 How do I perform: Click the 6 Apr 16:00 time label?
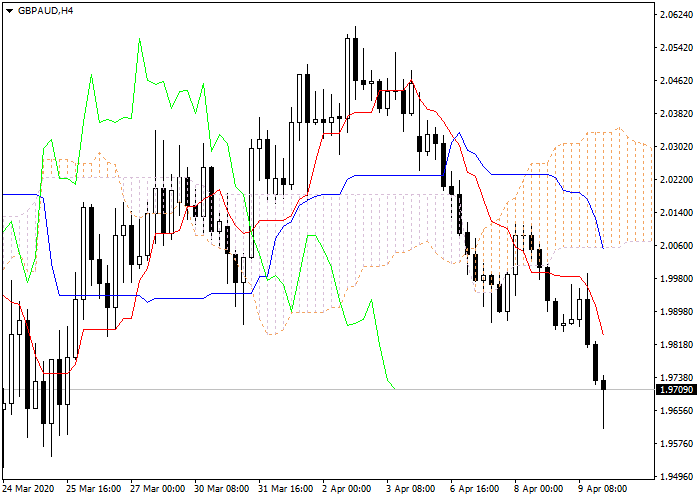coord(475,489)
